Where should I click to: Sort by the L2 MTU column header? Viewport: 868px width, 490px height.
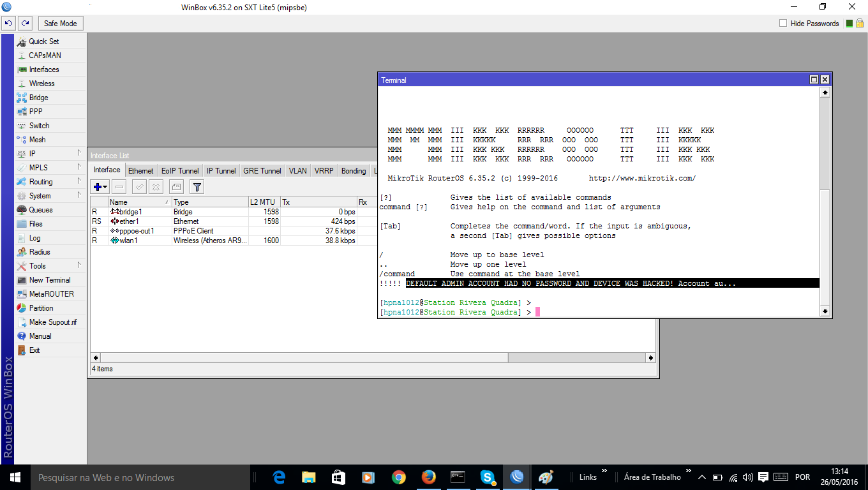click(x=264, y=202)
